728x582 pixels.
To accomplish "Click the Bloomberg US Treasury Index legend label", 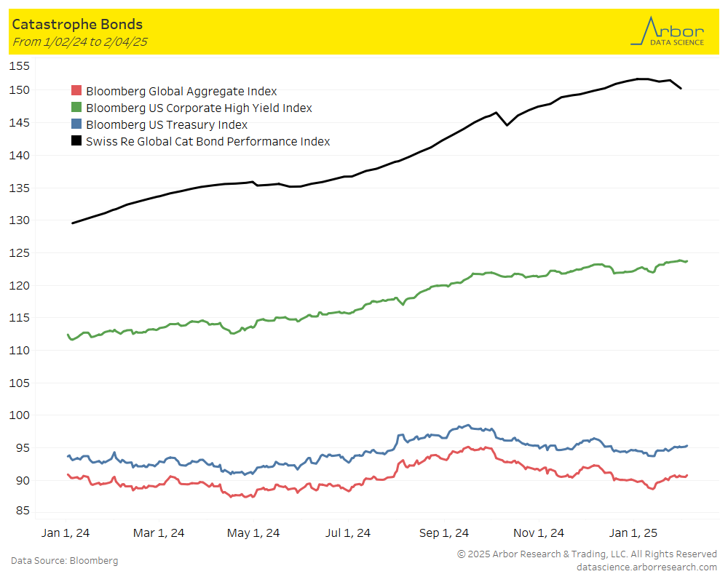I will [167, 124].
